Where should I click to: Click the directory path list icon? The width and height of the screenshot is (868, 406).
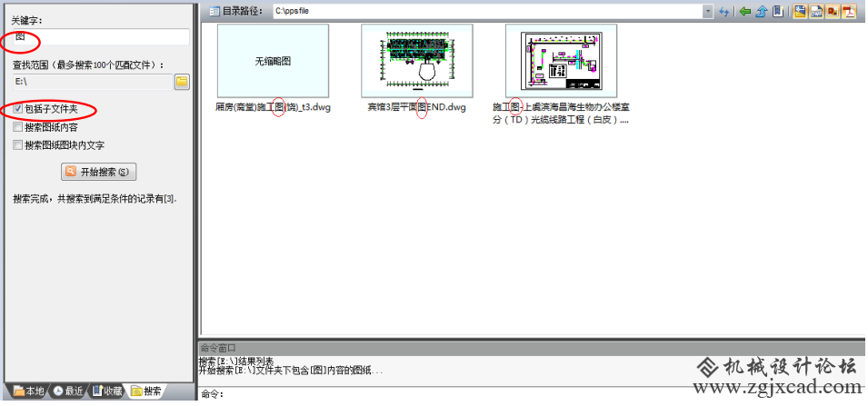tap(214, 12)
